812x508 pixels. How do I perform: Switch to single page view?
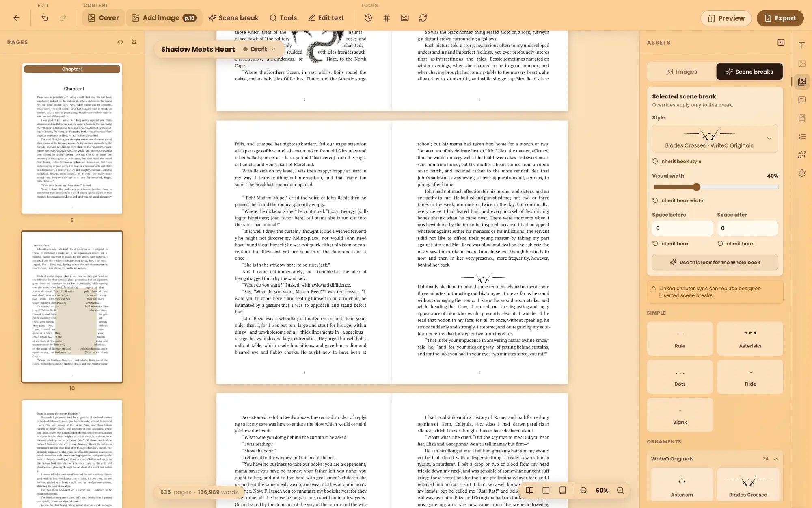(x=546, y=491)
